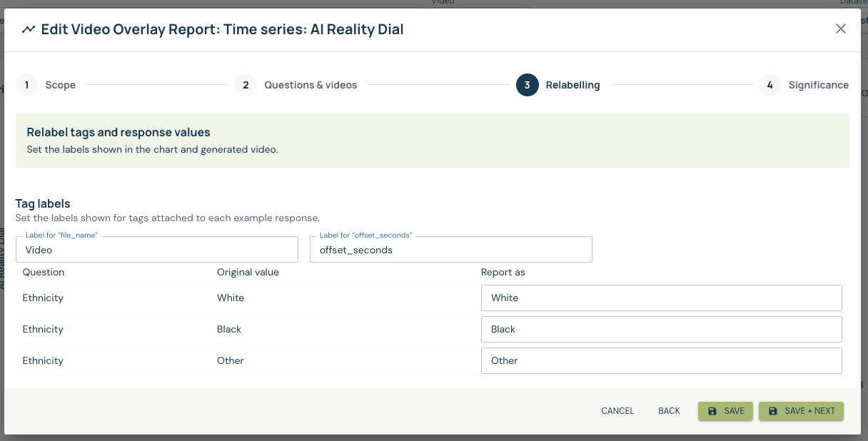Viewport: 868px width, 441px height.
Task: Click the BACK button
Action: 670,411
